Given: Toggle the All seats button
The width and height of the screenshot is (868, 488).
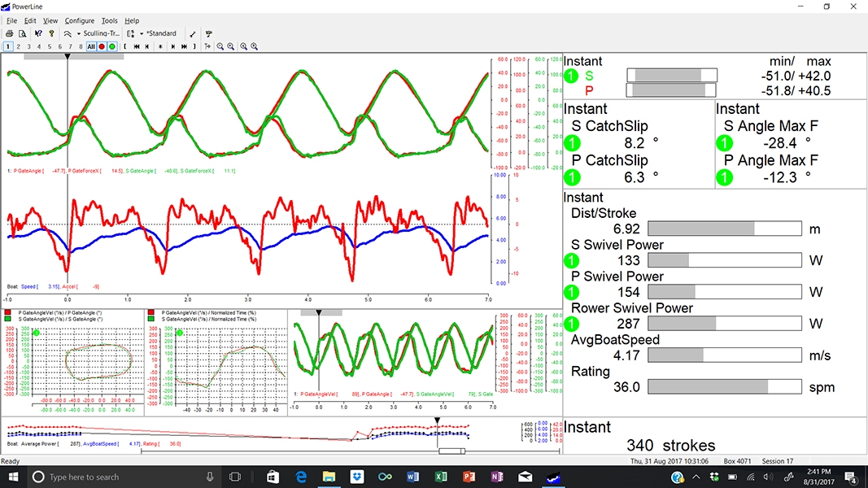Looking at the screenshot, I should tap(91, 46).
